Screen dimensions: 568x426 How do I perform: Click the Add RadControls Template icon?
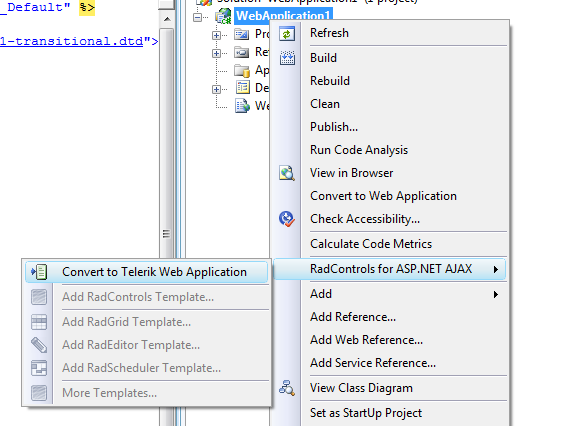tap(39, 297)
